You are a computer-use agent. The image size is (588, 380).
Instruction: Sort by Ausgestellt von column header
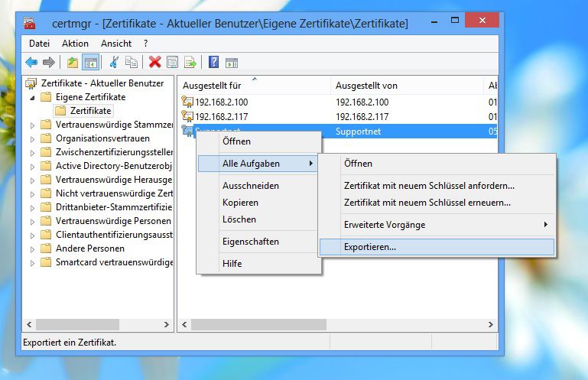point(408,86)
